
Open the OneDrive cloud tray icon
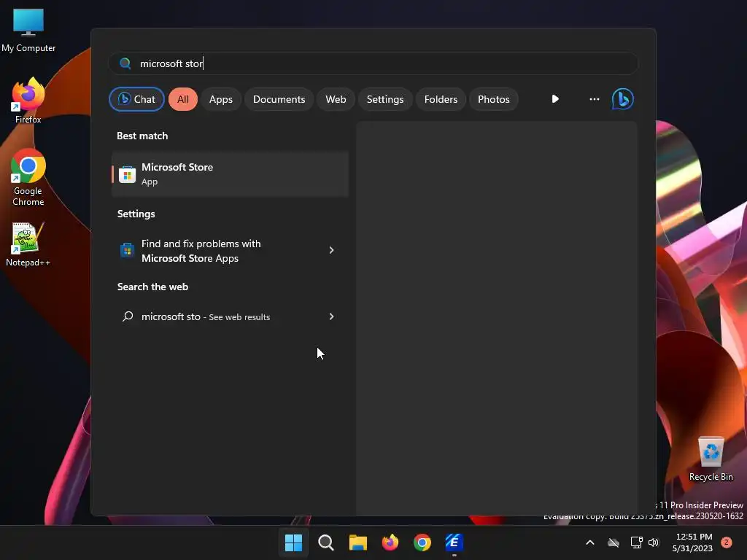coord(614,542)
